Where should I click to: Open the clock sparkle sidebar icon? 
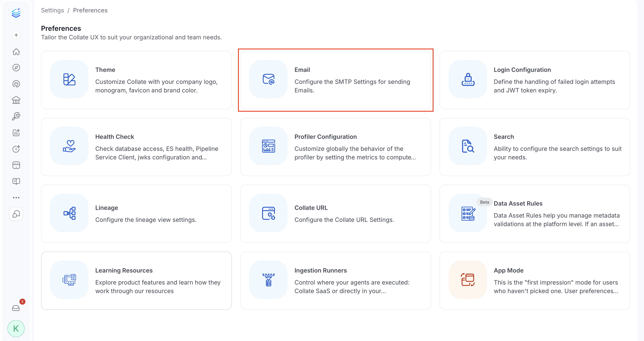point(16,149)
